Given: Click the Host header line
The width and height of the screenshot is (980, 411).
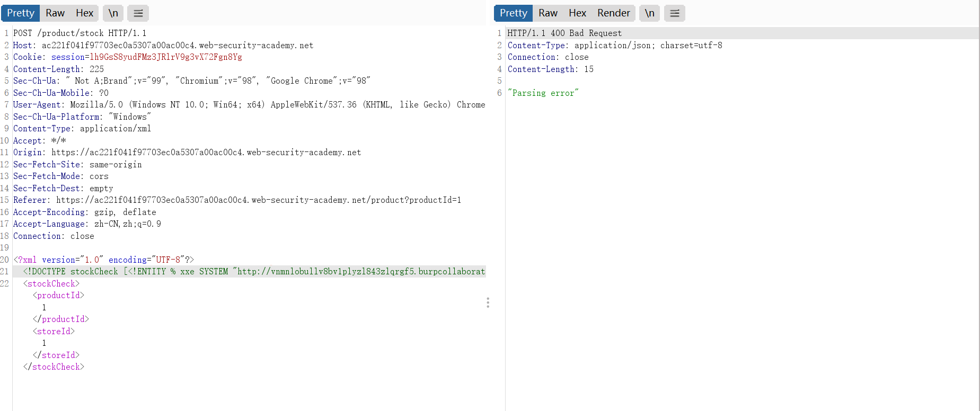Looking at the screenshot, I should [x=163, y=45].
